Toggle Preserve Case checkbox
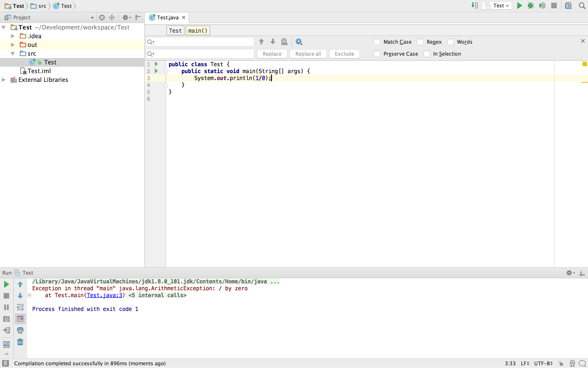 tap(377, 54)
